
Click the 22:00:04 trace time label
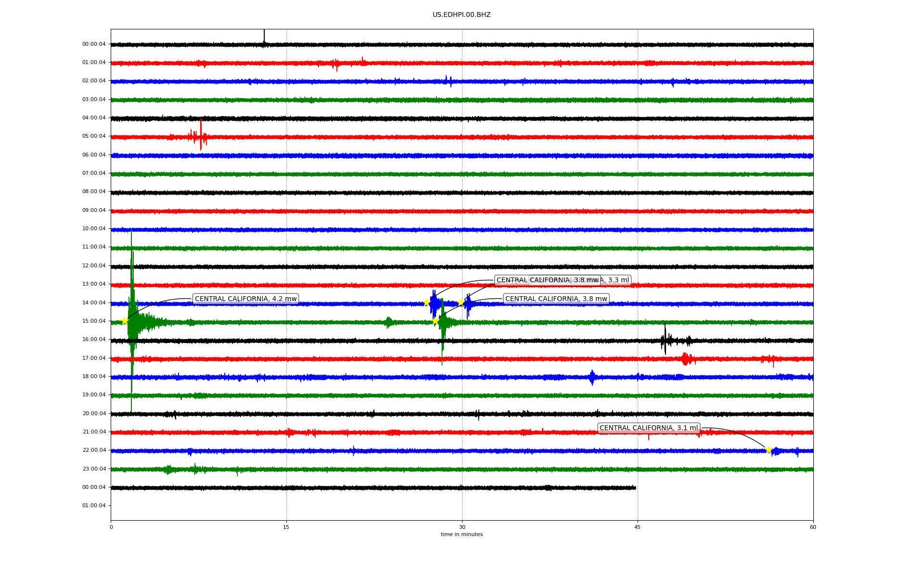(x=94, y=450)
